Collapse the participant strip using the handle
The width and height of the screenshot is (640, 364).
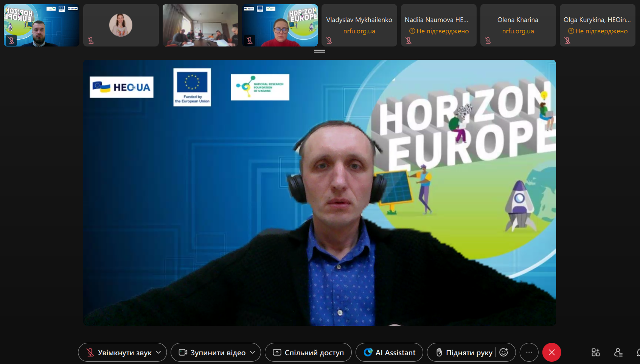(320, 51)
